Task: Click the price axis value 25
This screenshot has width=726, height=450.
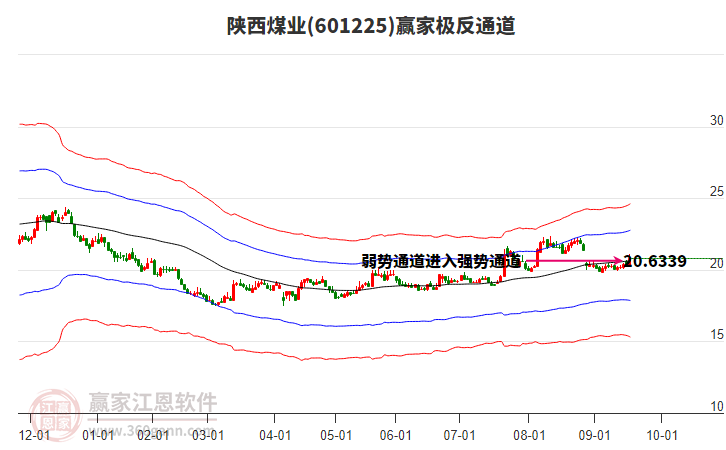Action: 717,192
